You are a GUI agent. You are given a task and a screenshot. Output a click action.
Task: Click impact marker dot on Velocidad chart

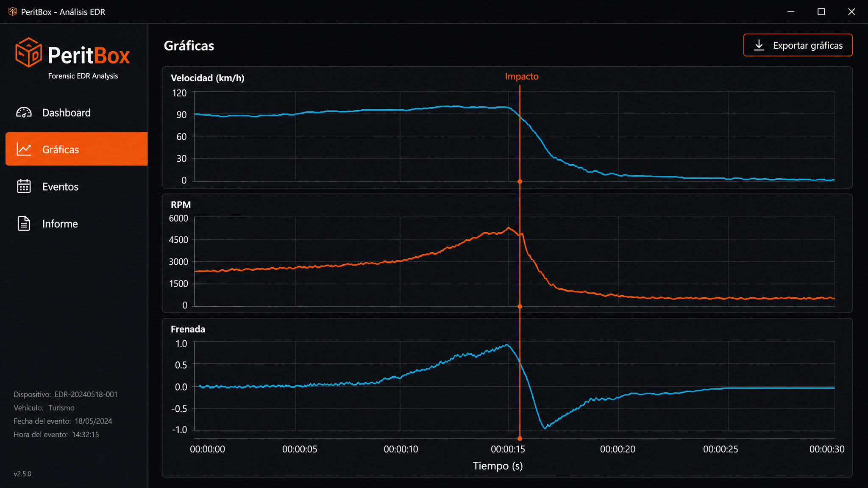coord(520,181)
